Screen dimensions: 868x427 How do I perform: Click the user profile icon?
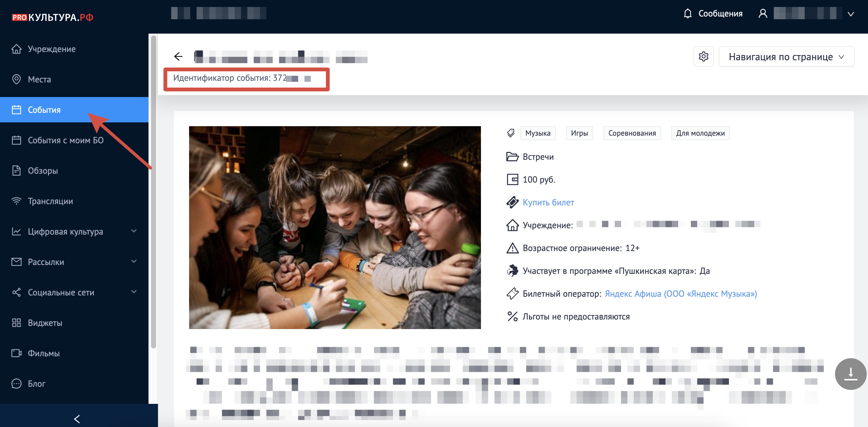(x=763, y=13)
